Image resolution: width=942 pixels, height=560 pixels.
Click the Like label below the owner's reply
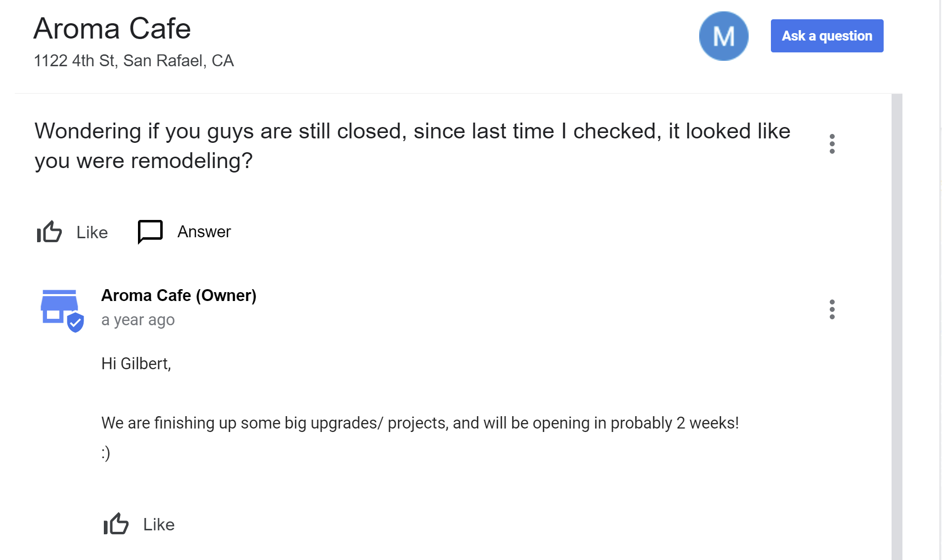coord(159,524)
